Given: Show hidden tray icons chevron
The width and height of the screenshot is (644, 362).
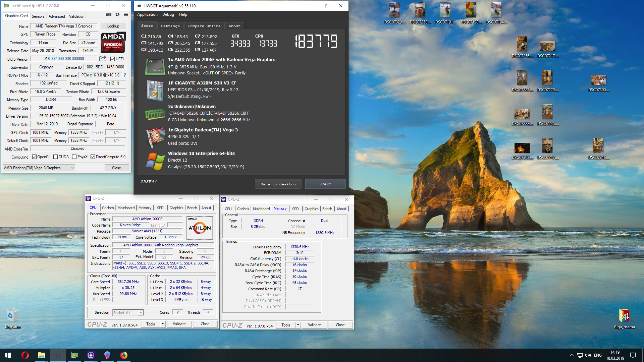Looking at the screenshot, I should pos(572,355).
